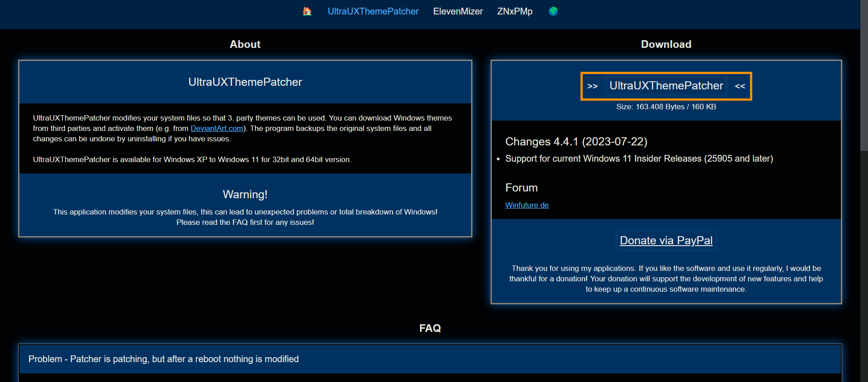This screenshot has height=382, width=868.
Task: Click the 'Please read the FAQ first' line
Action: pyautogui.click(x=245, y=223)
